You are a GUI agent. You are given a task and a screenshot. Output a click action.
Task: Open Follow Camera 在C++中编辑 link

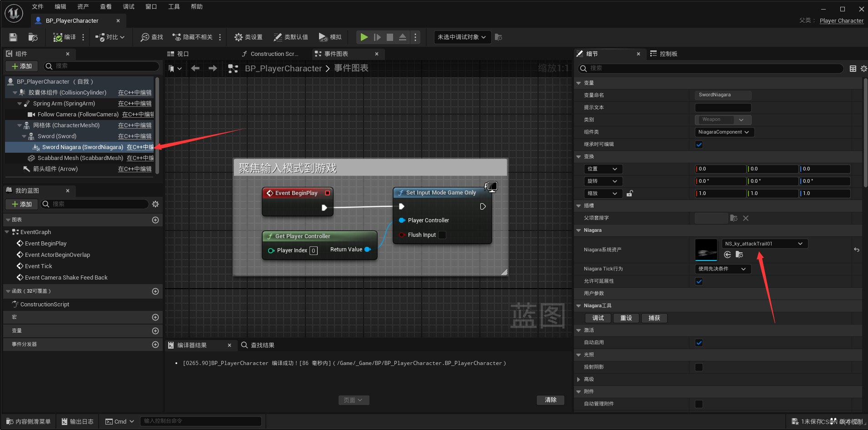coord(138,115)
